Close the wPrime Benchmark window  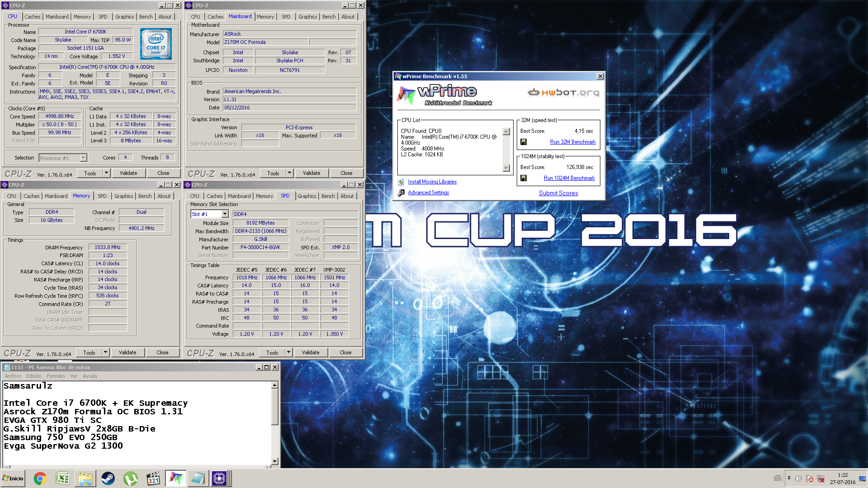(x=600, y=76)
